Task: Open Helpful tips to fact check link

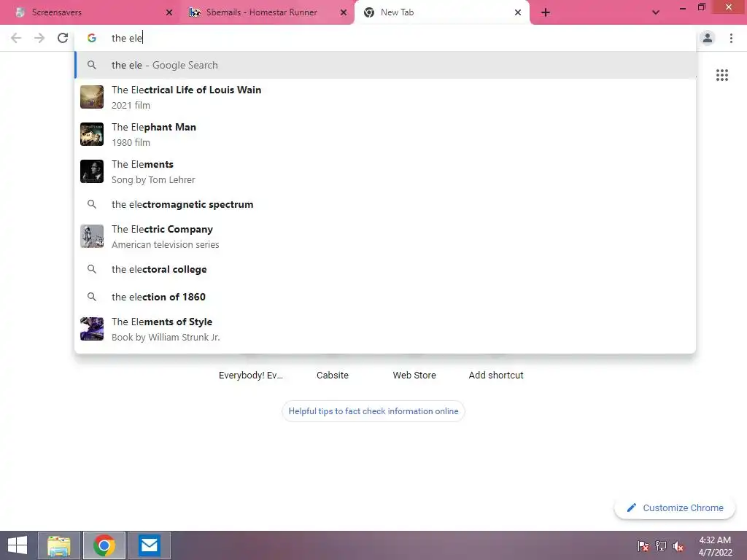Action: [x=373, y=411]
